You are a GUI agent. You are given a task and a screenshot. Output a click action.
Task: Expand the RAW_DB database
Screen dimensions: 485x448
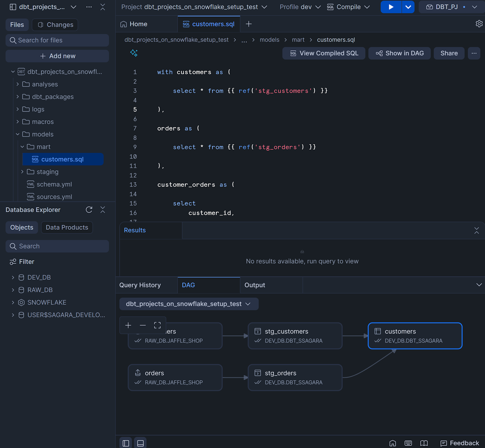[x=13, y=290]
